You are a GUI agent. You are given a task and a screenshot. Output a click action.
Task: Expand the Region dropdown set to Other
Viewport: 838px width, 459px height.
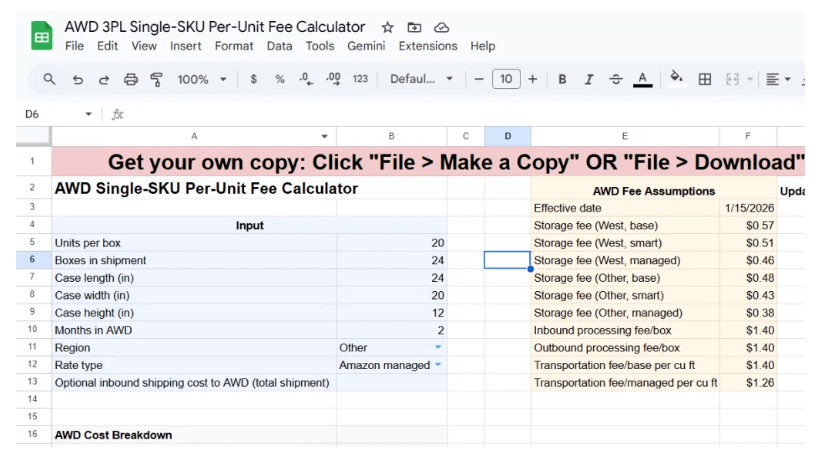437,348
